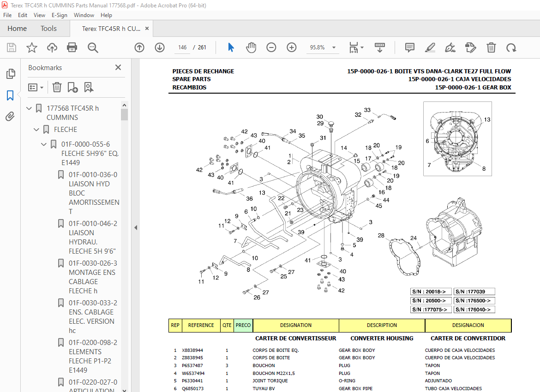Select the FLECHE bookmark label

point(66,130)
